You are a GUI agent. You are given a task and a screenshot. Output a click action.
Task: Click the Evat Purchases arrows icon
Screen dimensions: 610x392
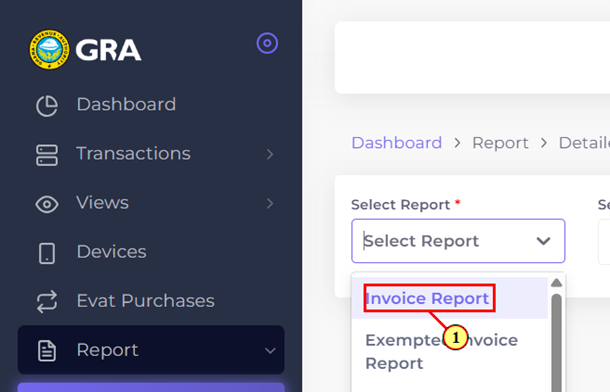click(47, 302)
